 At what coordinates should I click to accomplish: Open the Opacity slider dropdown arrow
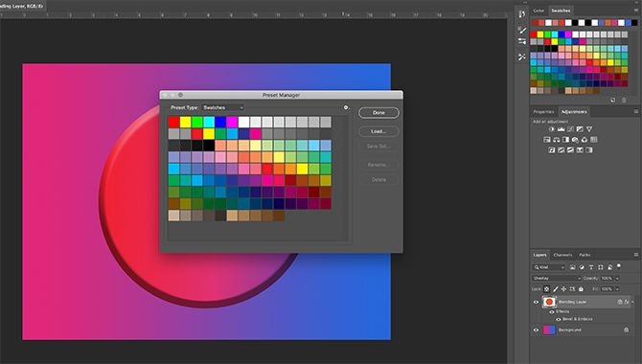pos(617,279)
